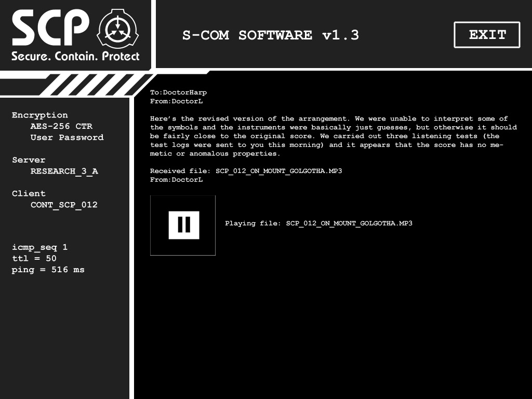Click the Client heading in sidebar
Viewport: 532px width, 399px height.
pyautogui.click(x=29, y=193)
